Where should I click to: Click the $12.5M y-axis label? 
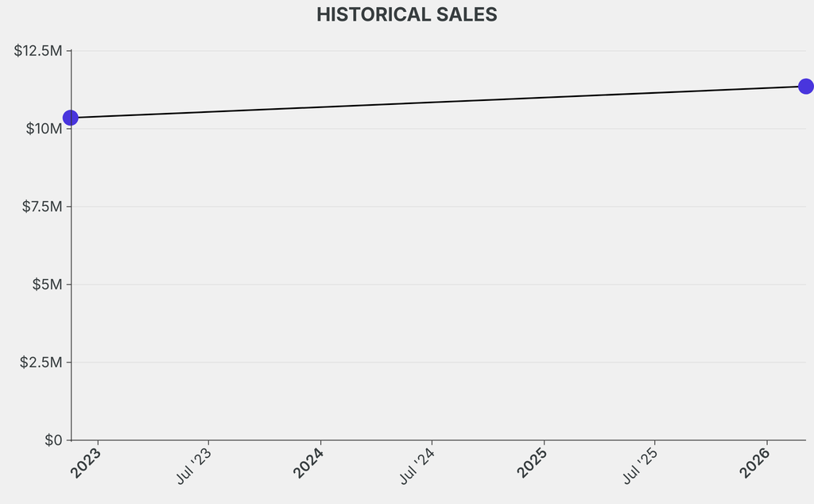coord(37,51)
